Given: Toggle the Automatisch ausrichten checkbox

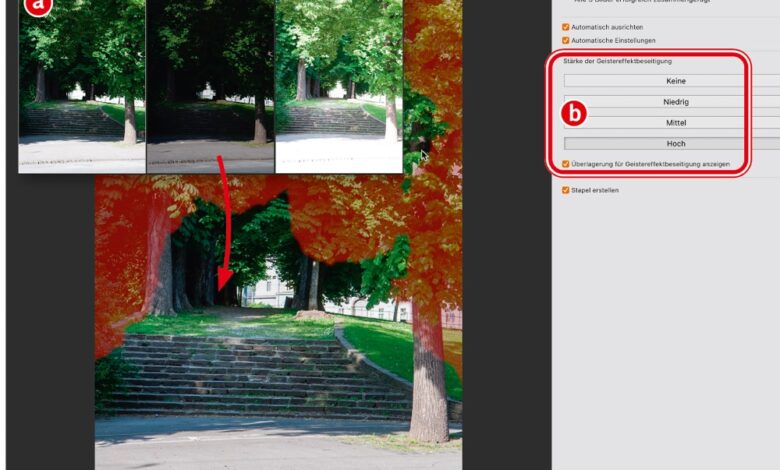Looking at the screenshot, I should (565, 27).
